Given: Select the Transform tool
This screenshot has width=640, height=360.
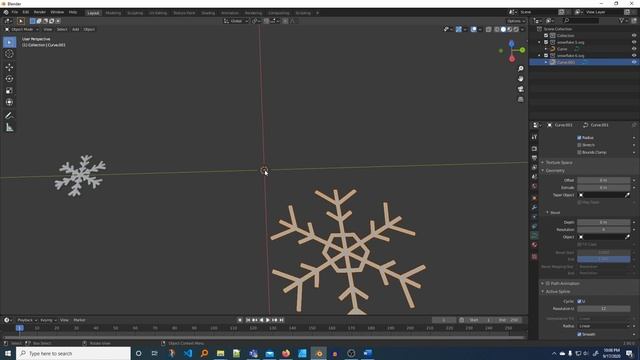Looking at the screenshot, I should tap(9, 102).
